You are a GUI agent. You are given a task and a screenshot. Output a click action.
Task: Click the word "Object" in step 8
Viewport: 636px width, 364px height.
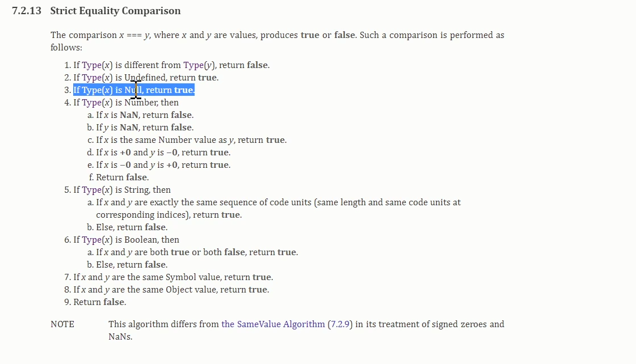[179, 290]
